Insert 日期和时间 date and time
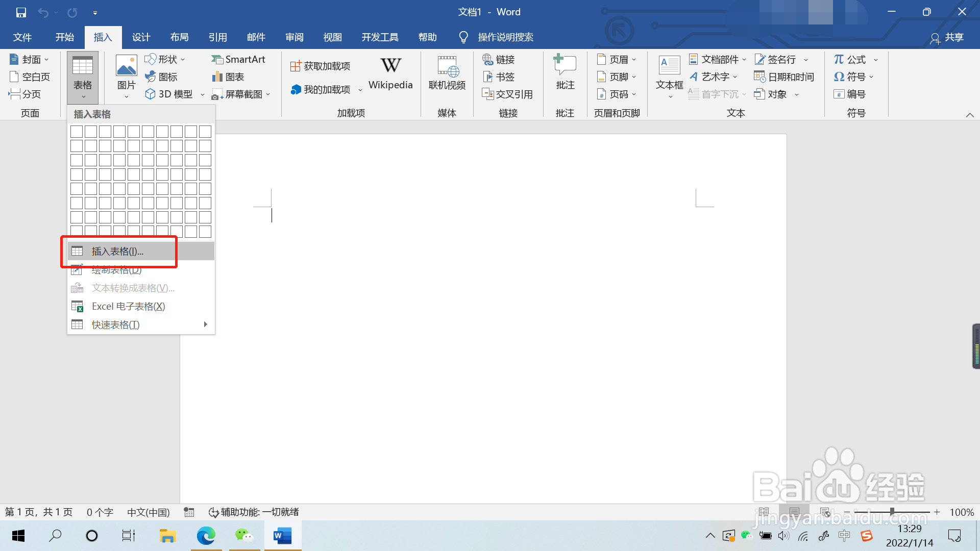 point(784,77)
